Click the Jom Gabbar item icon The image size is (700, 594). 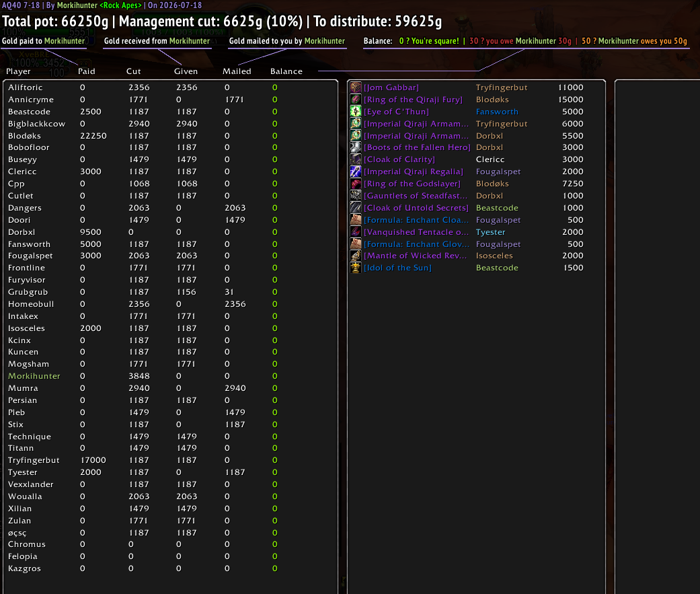(x=355, y=87)
